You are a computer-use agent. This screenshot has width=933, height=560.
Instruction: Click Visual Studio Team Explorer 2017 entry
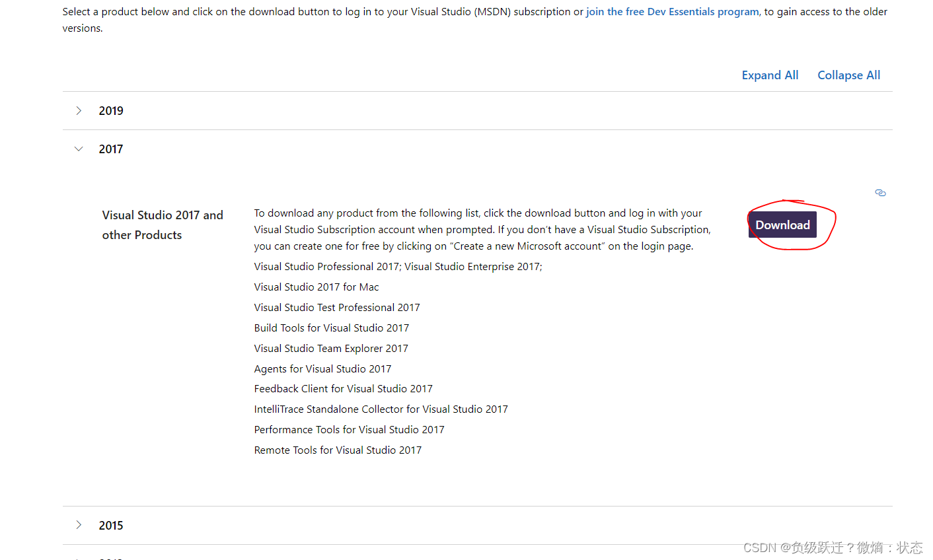[331, 349]
